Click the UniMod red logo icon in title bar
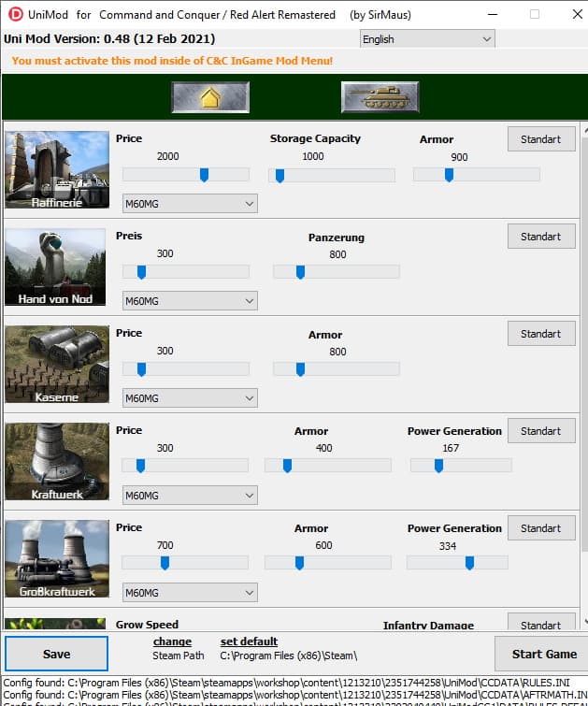Image resolution: width=588 pixels, height=706 pixels. pos(15,14)
